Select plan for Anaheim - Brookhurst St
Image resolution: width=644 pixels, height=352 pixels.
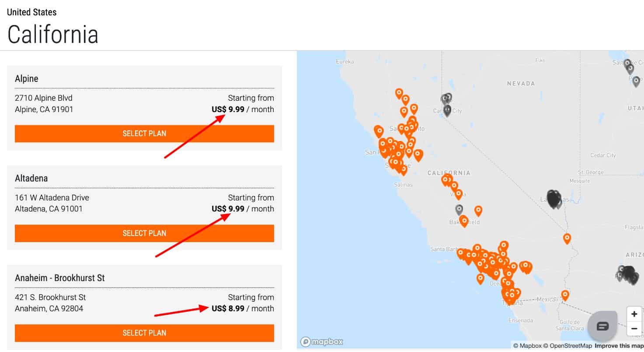[x=144, y=333]
